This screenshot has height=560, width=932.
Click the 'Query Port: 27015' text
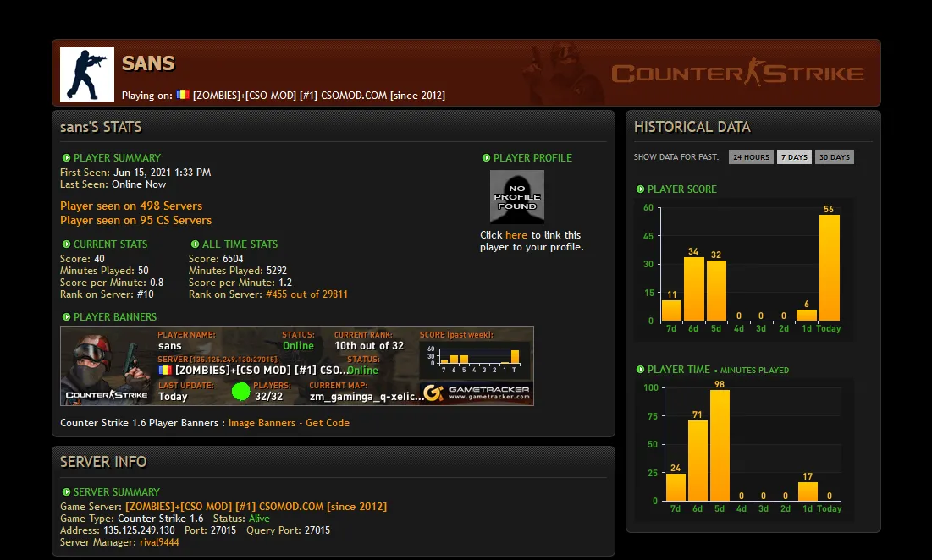289,530
